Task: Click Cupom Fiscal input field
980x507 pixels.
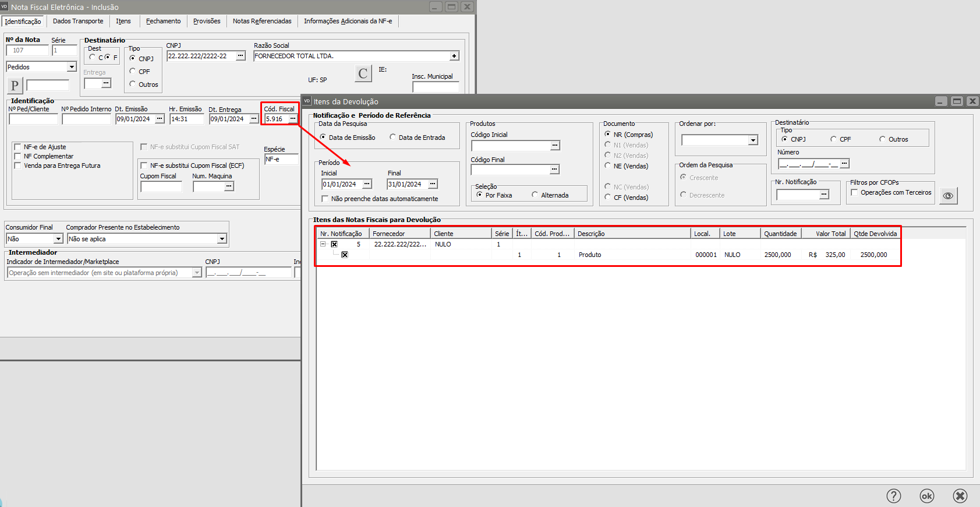Action: [161, 186]
